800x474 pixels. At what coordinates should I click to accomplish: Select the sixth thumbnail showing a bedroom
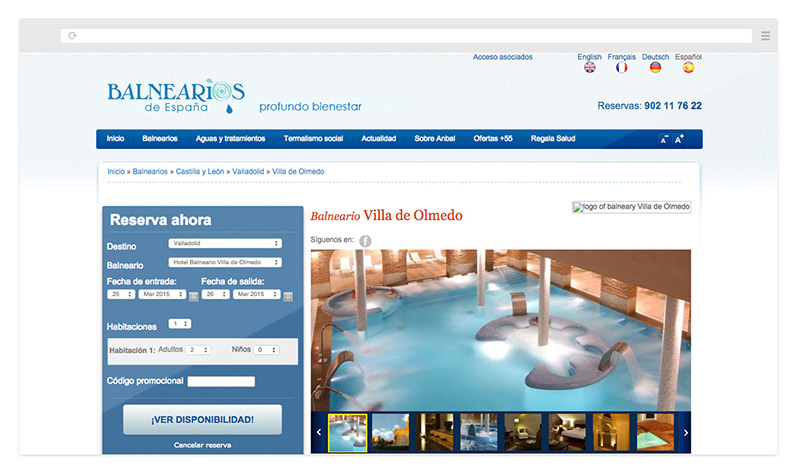(x=567, y=433)
